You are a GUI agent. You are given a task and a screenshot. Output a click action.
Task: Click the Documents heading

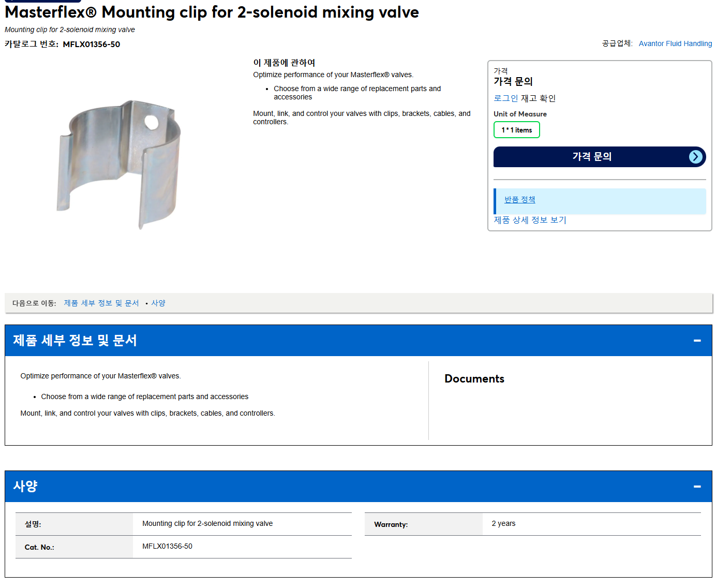tap(474, 379)
